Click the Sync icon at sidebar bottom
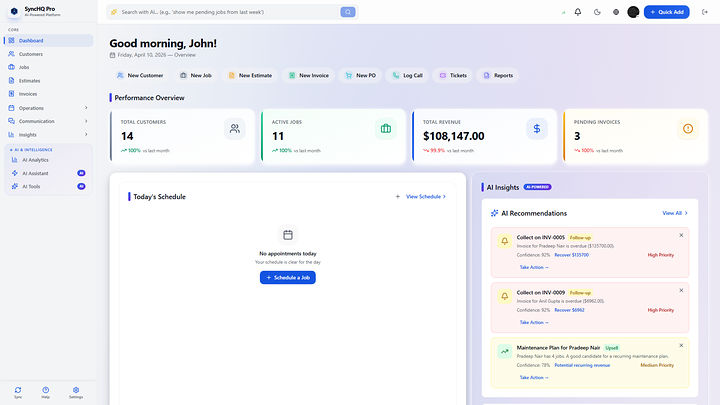Image resolution: width=720 pixels, height=405 pixels. click(x=18, y=392)
